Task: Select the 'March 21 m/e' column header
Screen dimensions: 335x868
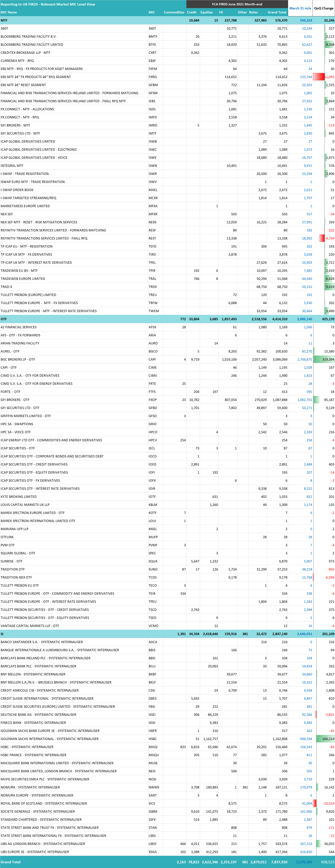Action: pos(300,8)
